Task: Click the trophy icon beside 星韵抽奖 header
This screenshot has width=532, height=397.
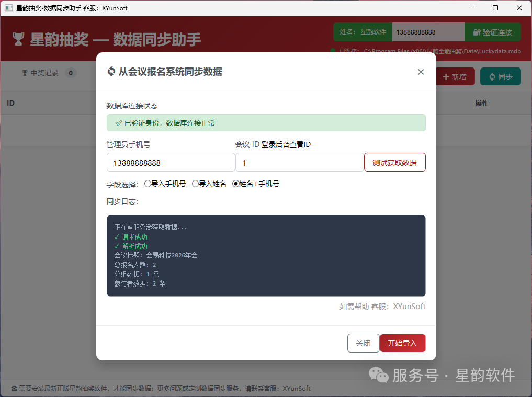Action: 18,39
